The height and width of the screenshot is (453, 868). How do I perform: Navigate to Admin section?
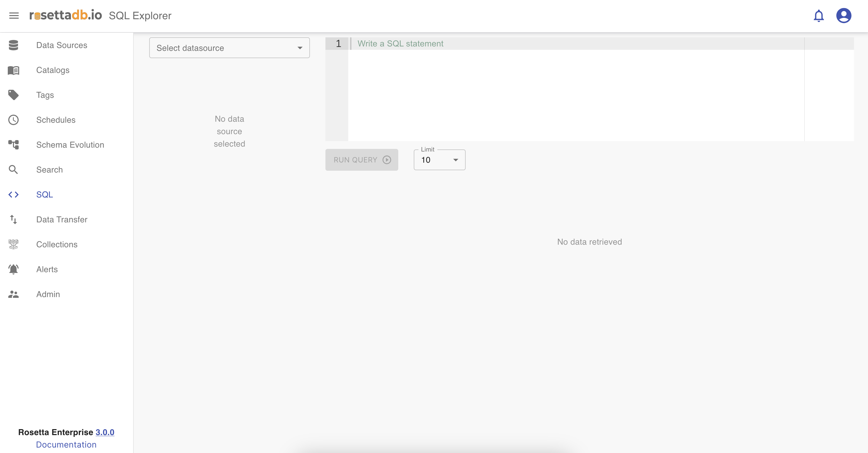tap(48, 294)
